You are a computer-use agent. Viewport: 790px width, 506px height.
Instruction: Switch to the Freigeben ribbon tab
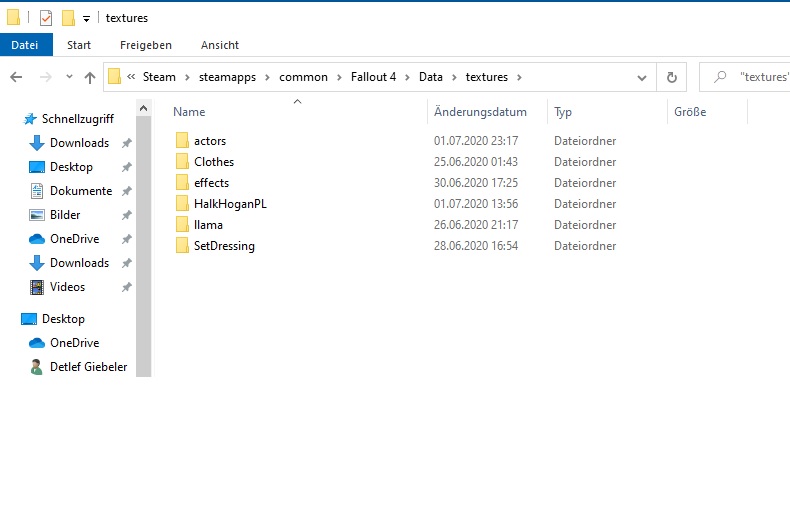pos(145,45)
